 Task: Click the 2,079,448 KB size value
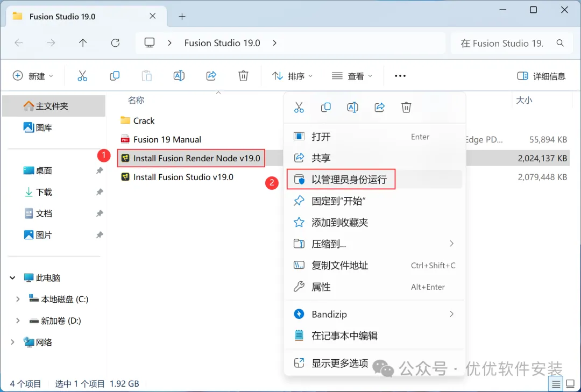tap(542, 177)
